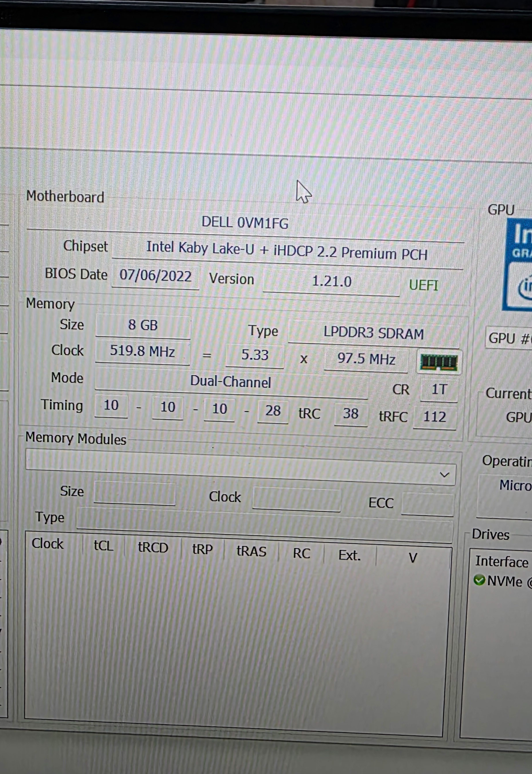Click the timing value 28

[x=273, y=411]
